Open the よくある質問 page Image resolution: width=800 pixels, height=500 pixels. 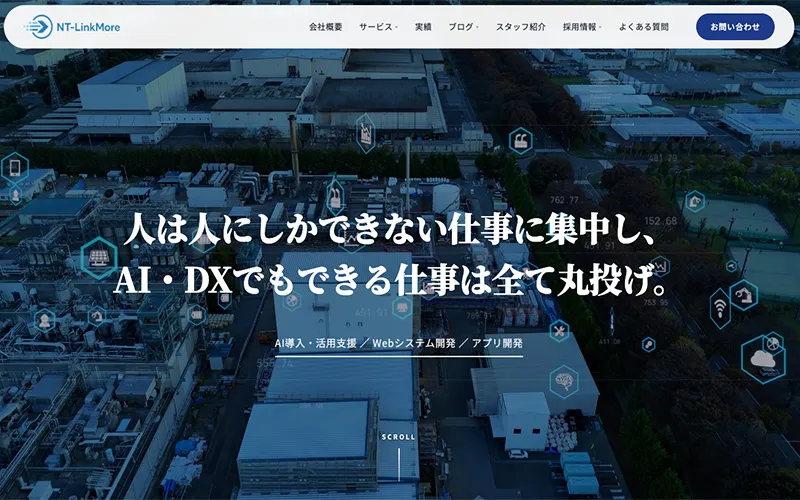(x=643, y=27)
